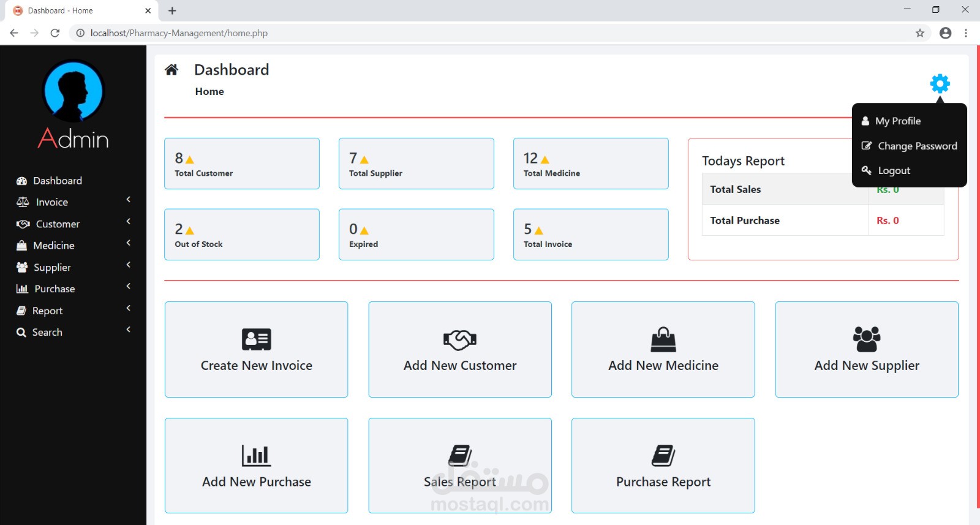Viewport: 980px width, 525px height.
Task: Select Logout from the settings menu
Action: [894, 170]
